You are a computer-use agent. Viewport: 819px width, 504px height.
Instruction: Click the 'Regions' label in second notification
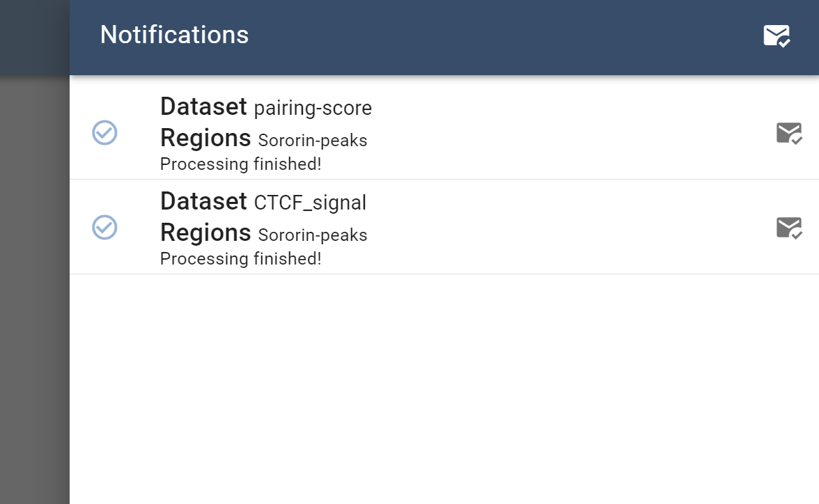pyautogui.click(x=205, y=233)
